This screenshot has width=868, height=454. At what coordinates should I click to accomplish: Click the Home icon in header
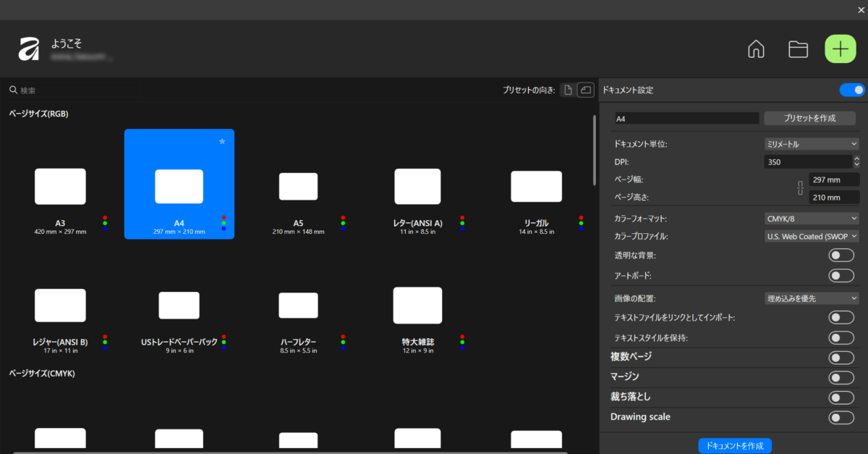click(756, 49)
